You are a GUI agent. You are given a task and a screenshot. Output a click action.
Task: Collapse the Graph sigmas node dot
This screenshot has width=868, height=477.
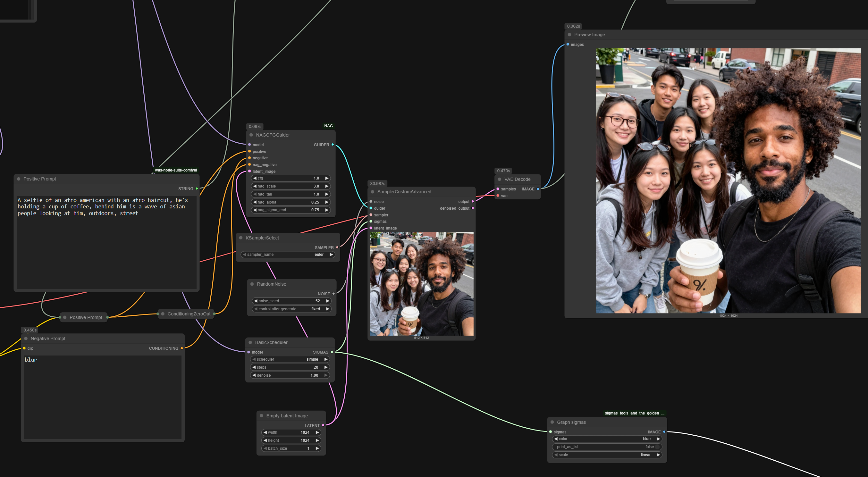pyautogui.click(x=552, y=422)
